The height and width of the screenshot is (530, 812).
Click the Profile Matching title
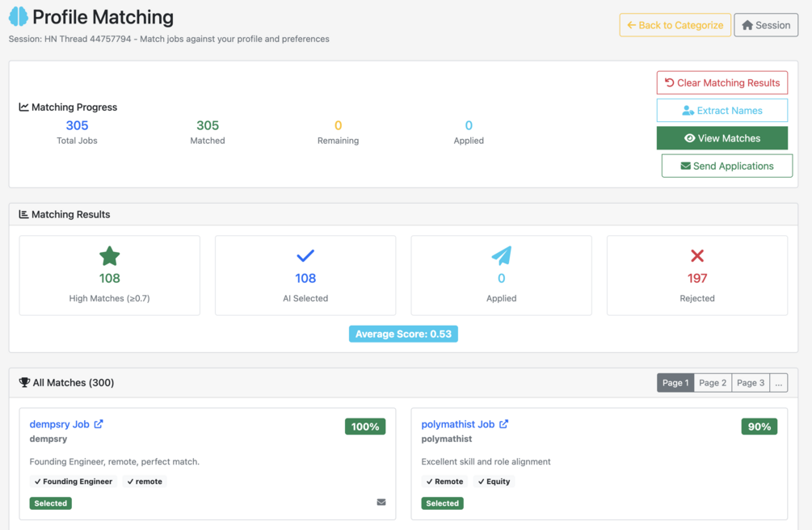103,17
